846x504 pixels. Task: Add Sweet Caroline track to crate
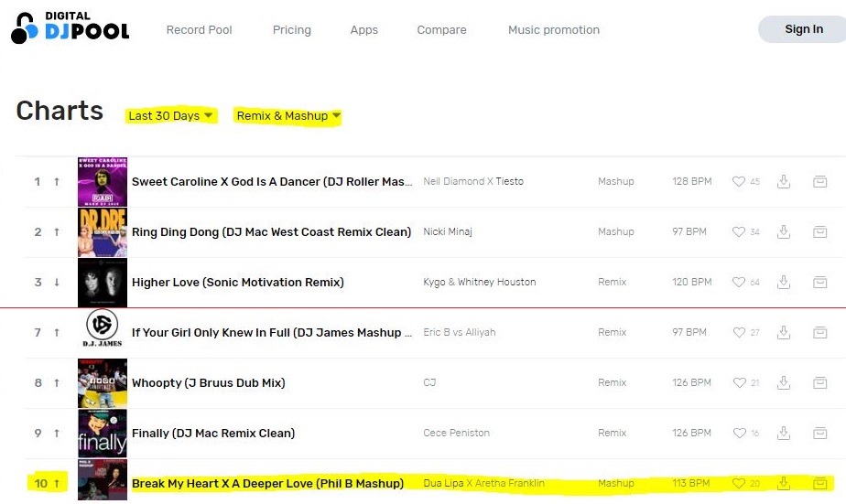[x=820, y=182]
